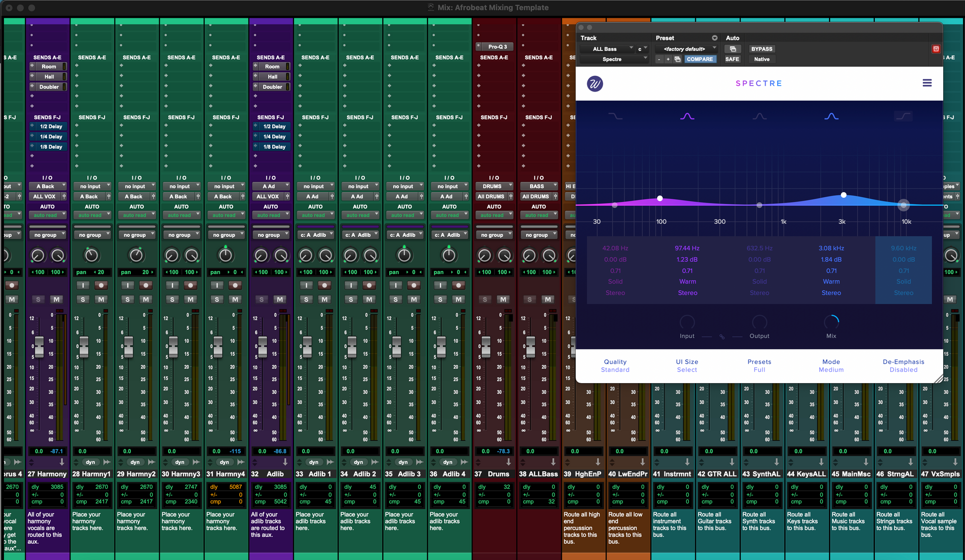Toggle the purple bell band icon
Viewport: 965px width, 560px height.
click(687, 116)
